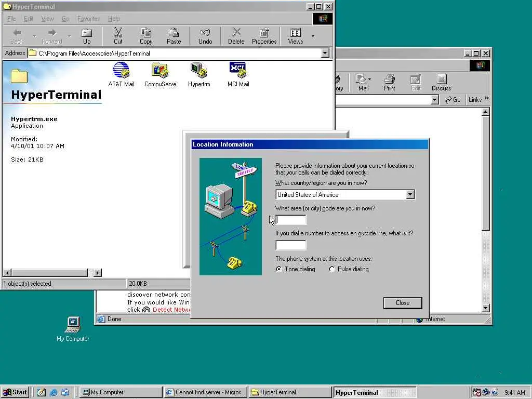Go Up one folder level
This screenshot has width=532, height=399.
(x=87, y=36)
